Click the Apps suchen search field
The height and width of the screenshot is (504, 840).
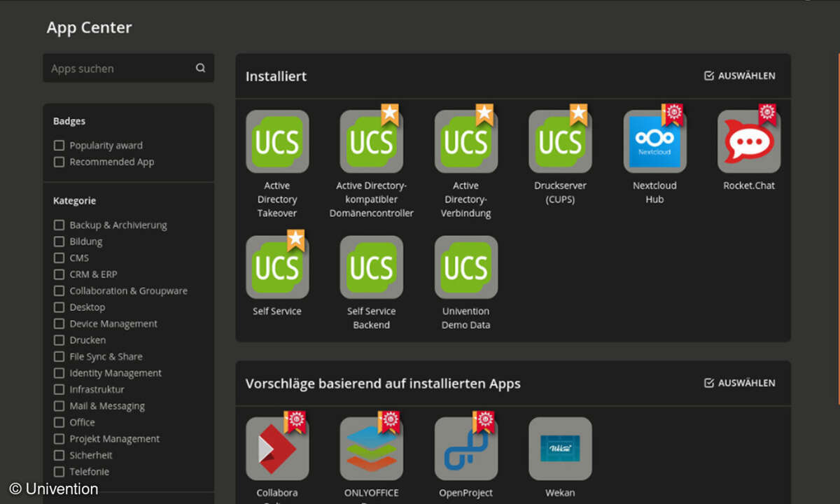tap(129, 68)
